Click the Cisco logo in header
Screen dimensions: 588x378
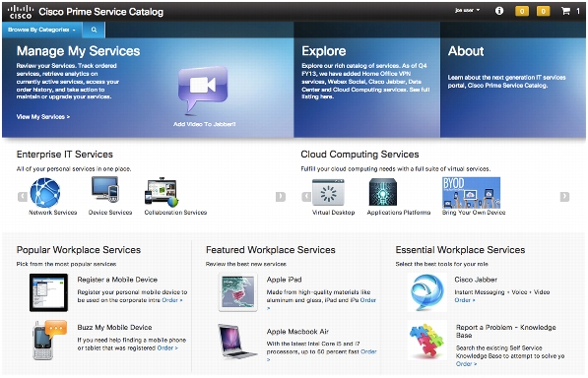pos(21,12)
